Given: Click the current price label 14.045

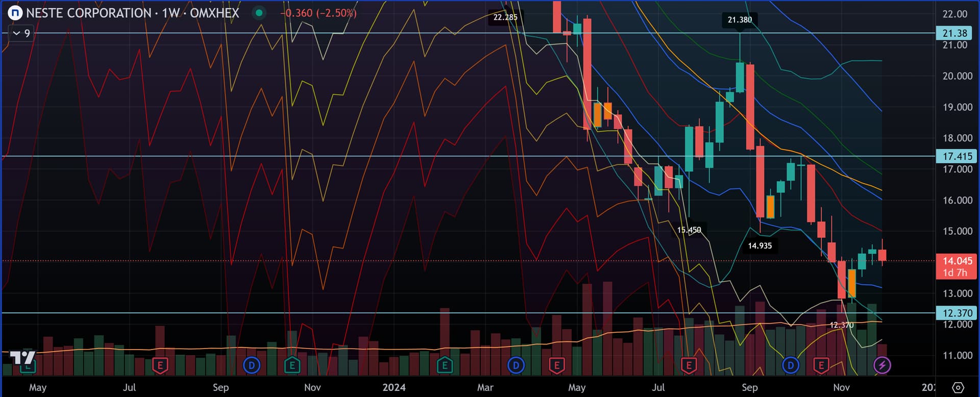Looking at the screenshot, I should [x=957, y=261].
